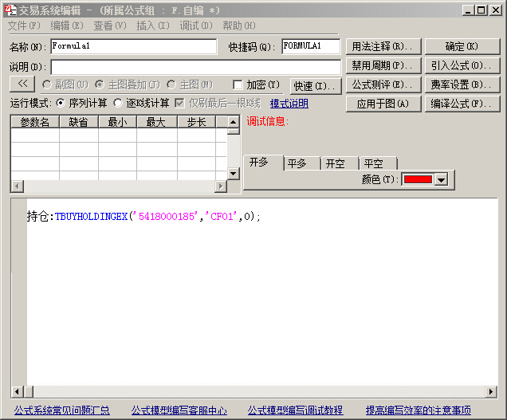The height and width of the screenshot is (420, 507).
Task: Click parameter table scroll left arrow
Action: [17, 186]
